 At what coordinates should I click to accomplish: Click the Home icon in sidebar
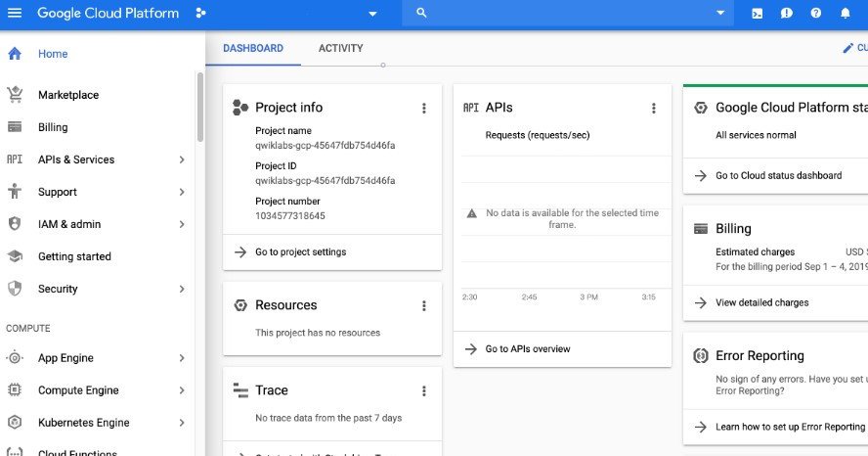15,53
